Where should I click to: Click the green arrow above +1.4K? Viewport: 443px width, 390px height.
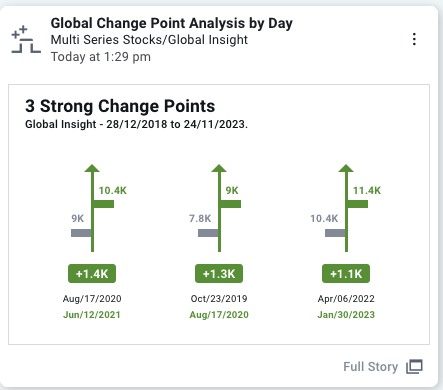pos(92,208)
